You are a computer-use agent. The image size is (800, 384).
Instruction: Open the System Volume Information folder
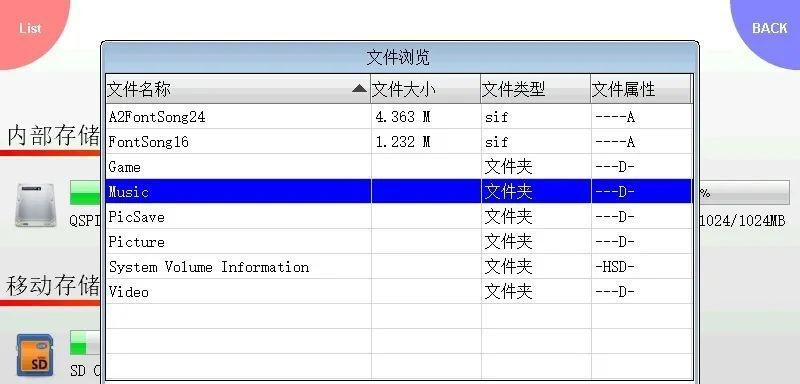(x=398, y=267)
